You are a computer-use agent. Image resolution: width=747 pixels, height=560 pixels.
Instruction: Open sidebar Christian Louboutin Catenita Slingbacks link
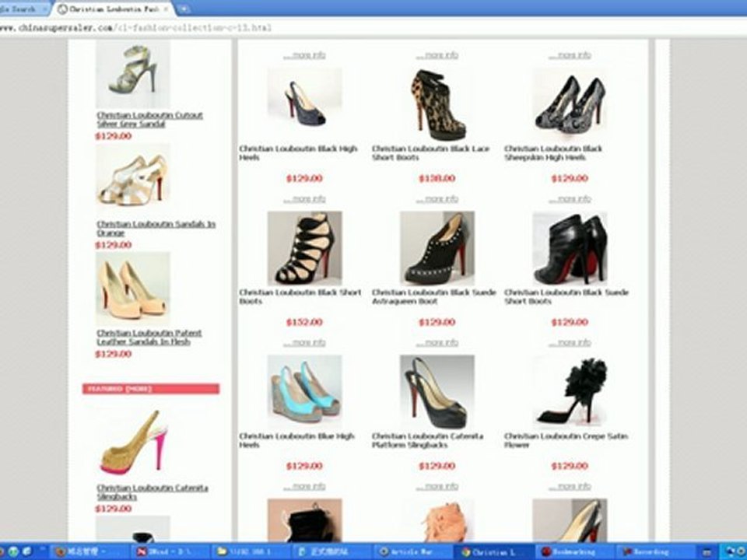coord(152,492)
